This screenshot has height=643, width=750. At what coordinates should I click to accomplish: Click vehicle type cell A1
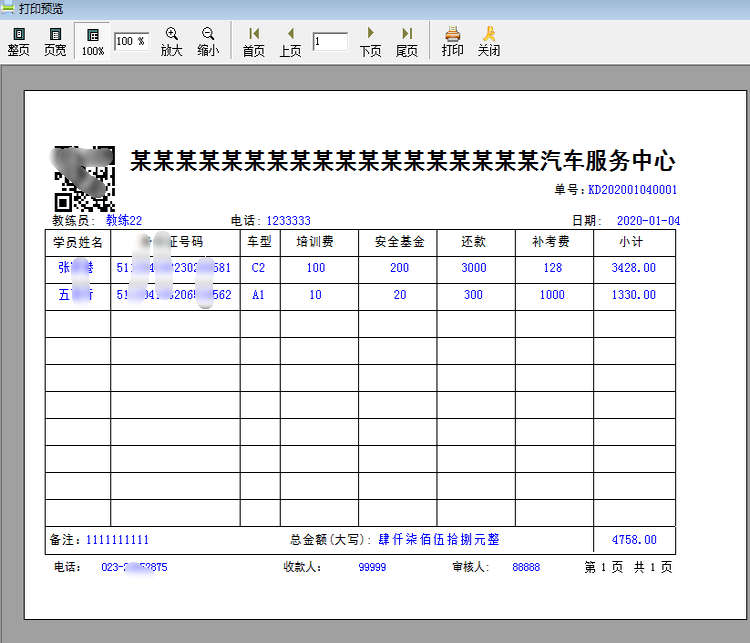tap(258, 295)
